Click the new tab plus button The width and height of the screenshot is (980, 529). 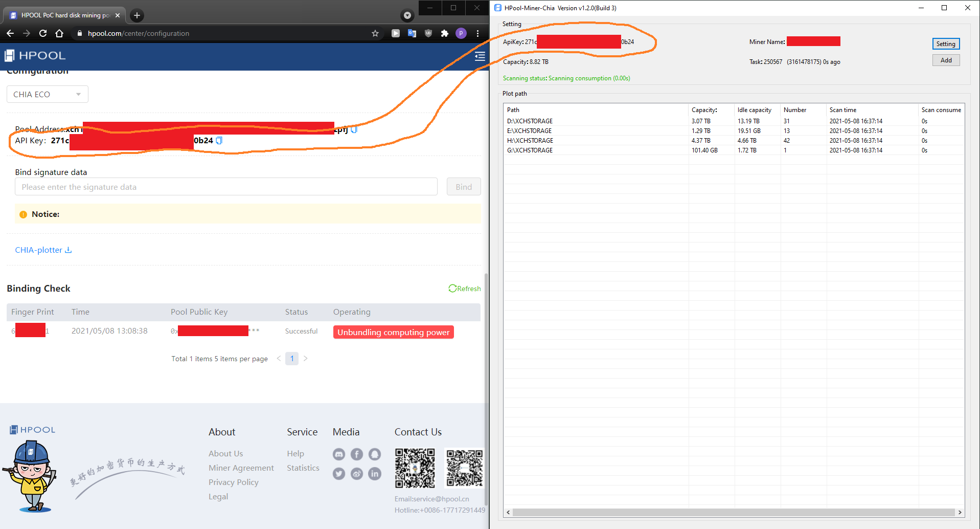point(136,15)
